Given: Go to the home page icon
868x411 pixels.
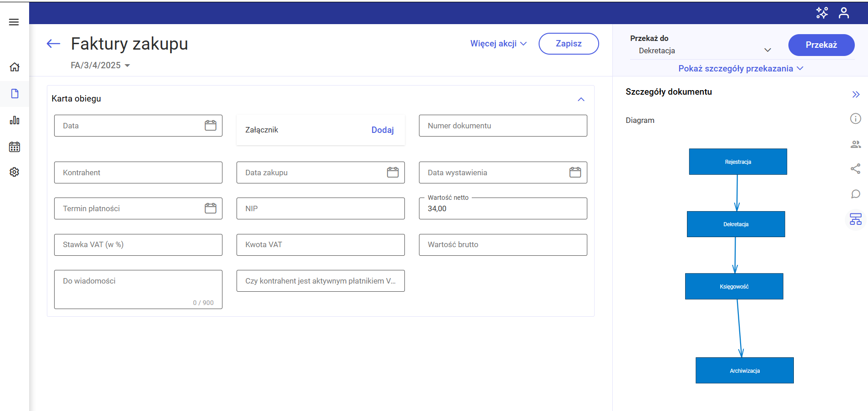Looking at the screenshot, I should click(15, 67).
